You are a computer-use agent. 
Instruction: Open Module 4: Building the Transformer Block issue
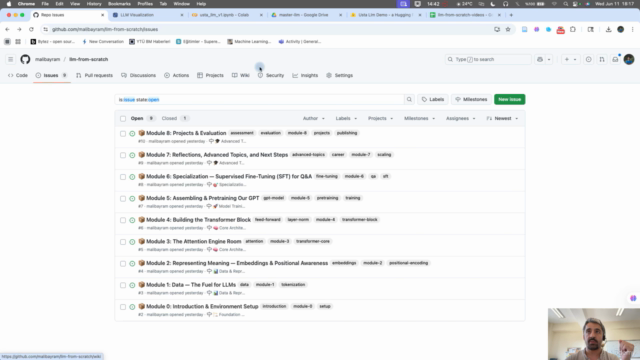click(x=198, y=220)
